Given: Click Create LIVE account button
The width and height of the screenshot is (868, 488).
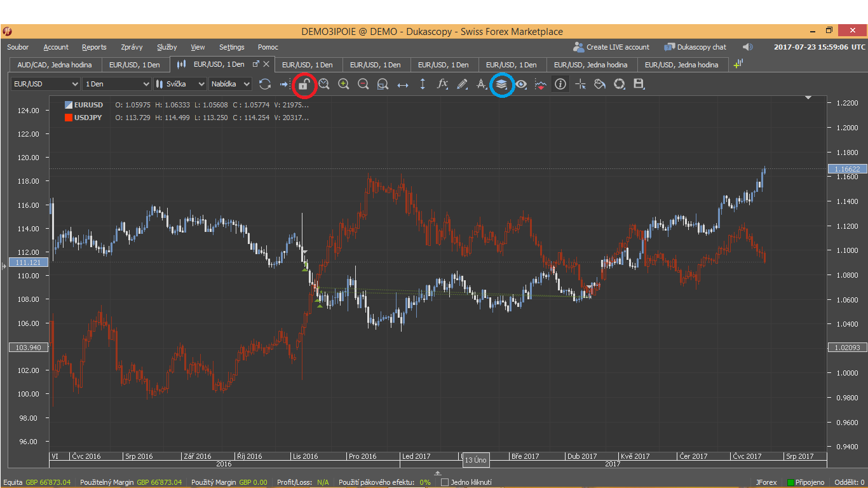Looking at the screenshot, I should tap(611, 47).
